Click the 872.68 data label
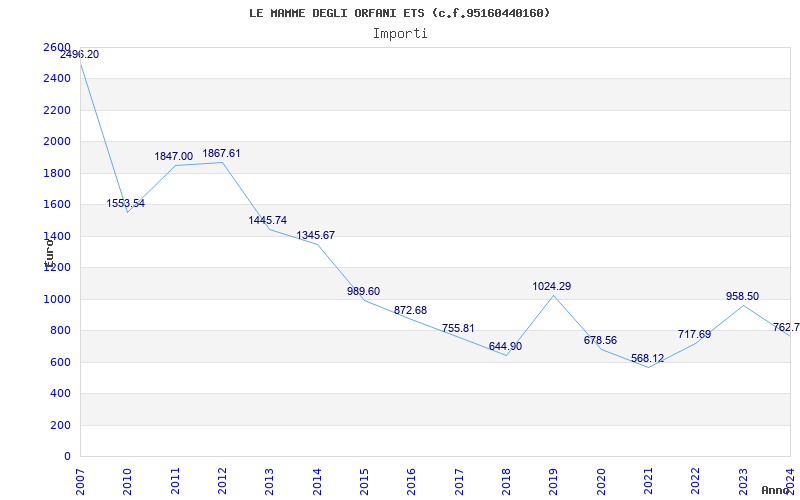This screenshot has width=800, height=500. pos(411,310)
